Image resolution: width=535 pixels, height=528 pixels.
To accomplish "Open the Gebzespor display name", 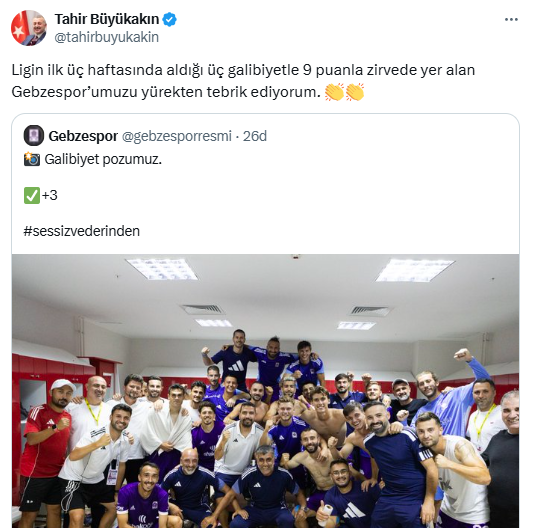I will pyautogui.click(x=83, y=136).
